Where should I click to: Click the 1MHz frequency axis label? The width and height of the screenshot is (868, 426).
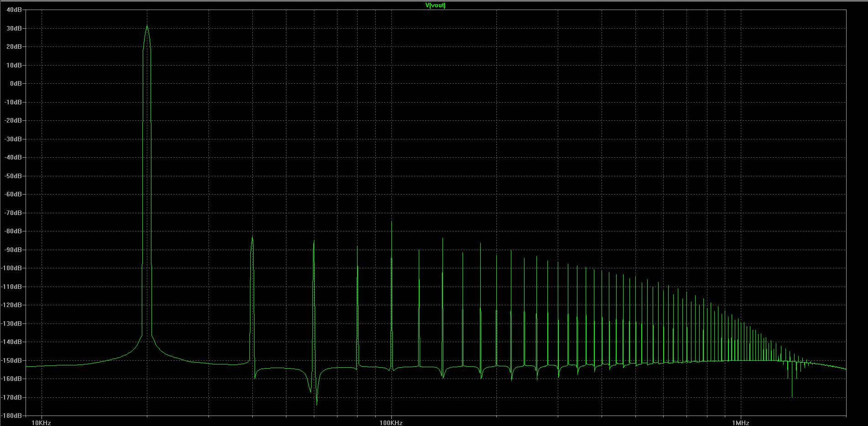(741, 423)
